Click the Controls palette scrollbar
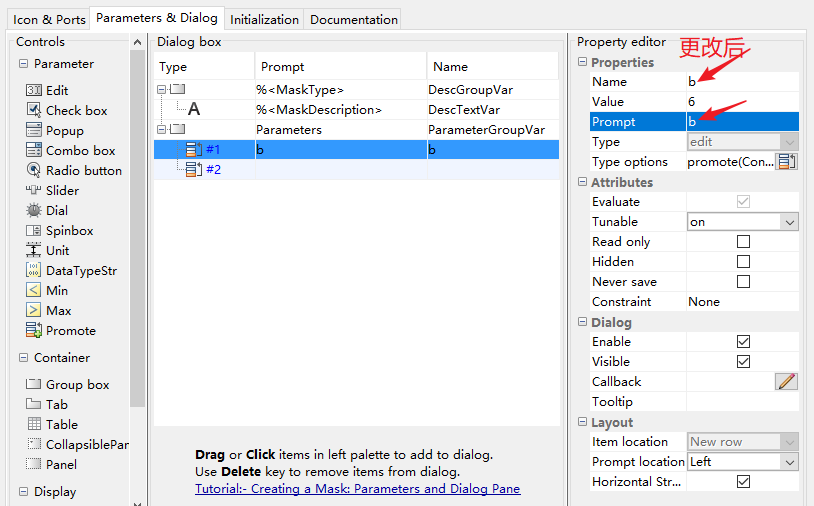This screenshot has width=814, height=506. point(137,228)
